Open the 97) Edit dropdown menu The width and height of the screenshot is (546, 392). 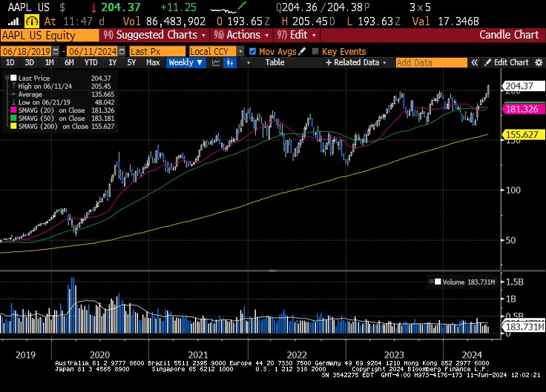pos(297,35)
